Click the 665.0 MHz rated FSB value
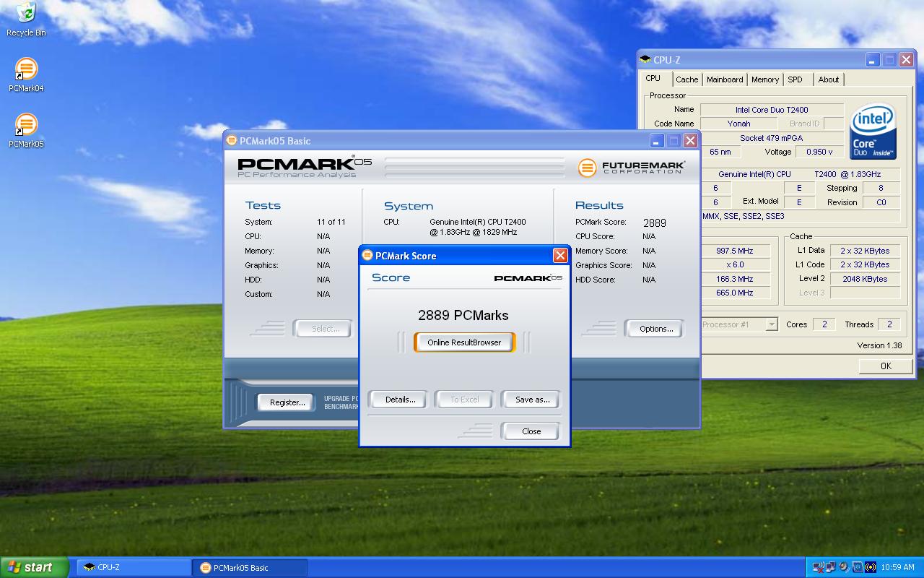The width and height of the screenshot is (924, 578). (x=735, y=293)
